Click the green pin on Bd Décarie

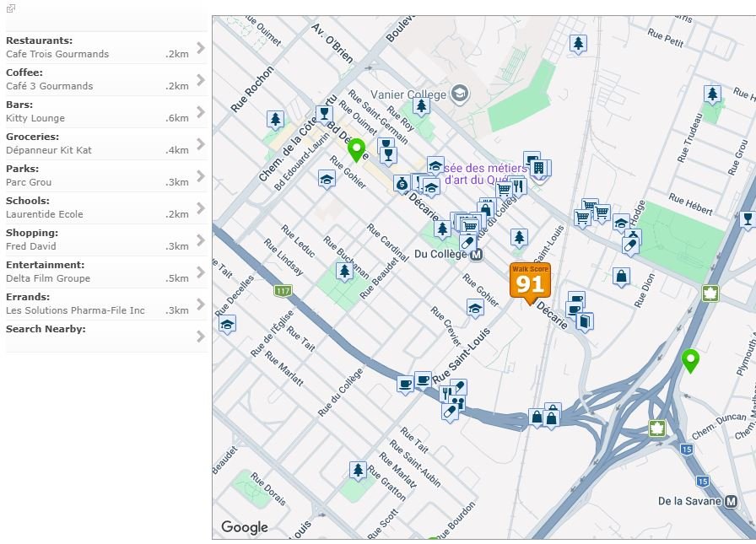pyautogui.click(x=356, y=150)
